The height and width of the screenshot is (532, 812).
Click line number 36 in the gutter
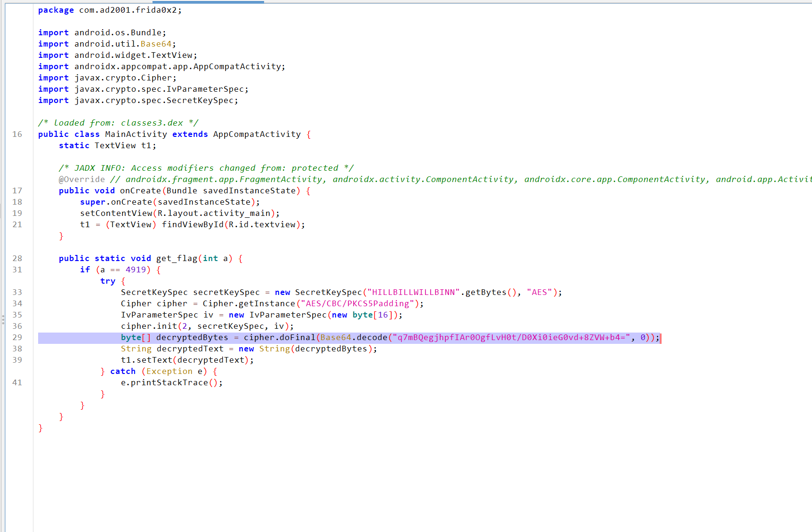17,326
